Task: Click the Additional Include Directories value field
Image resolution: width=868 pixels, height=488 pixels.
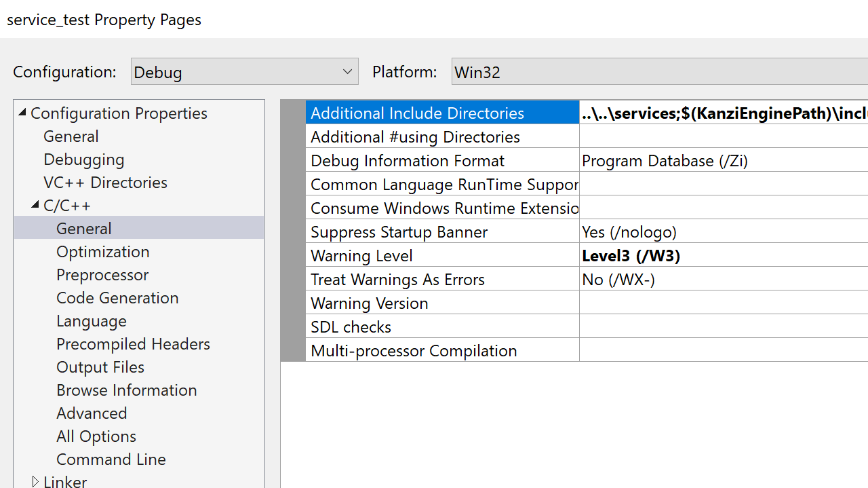Action: point(723,113)
